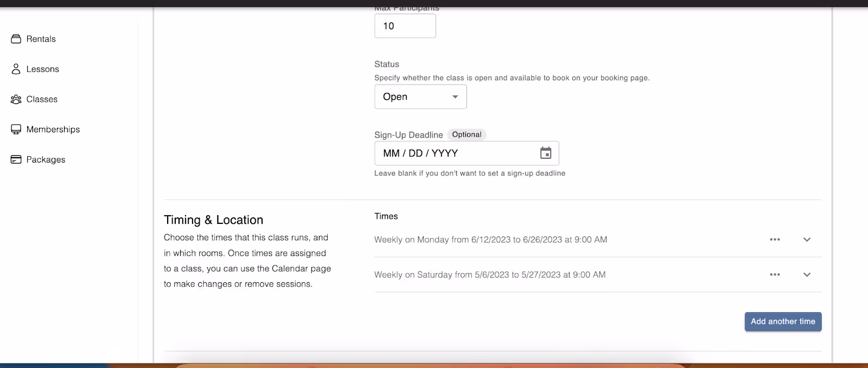Open more options for the Saturday time
The image size is (868, 368).
click(775, 275)
